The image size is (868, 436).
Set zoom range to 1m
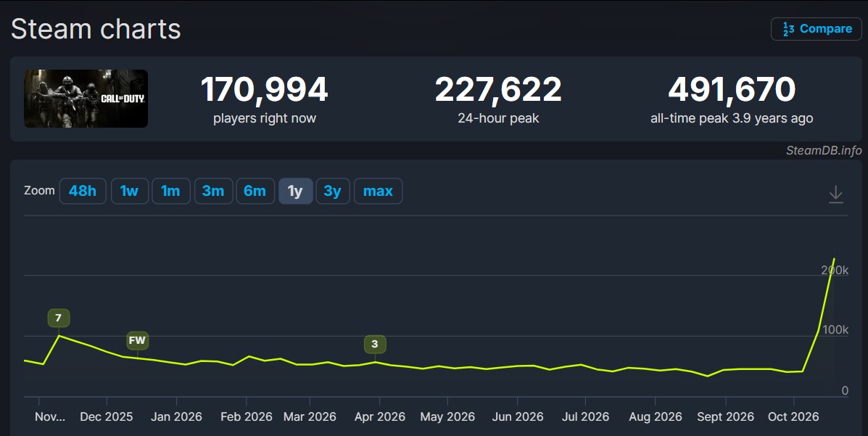tap(171, 191)
